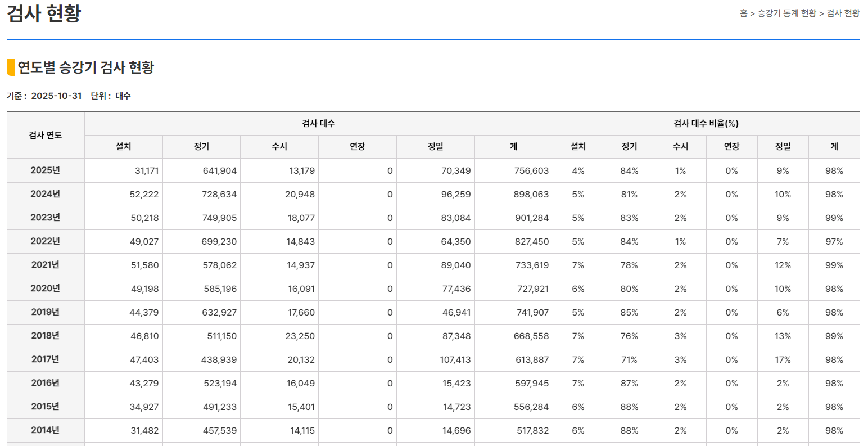Click value 18,077 in 2023년 row
This screenshot has height=446, width=868.
click(301, 218)
